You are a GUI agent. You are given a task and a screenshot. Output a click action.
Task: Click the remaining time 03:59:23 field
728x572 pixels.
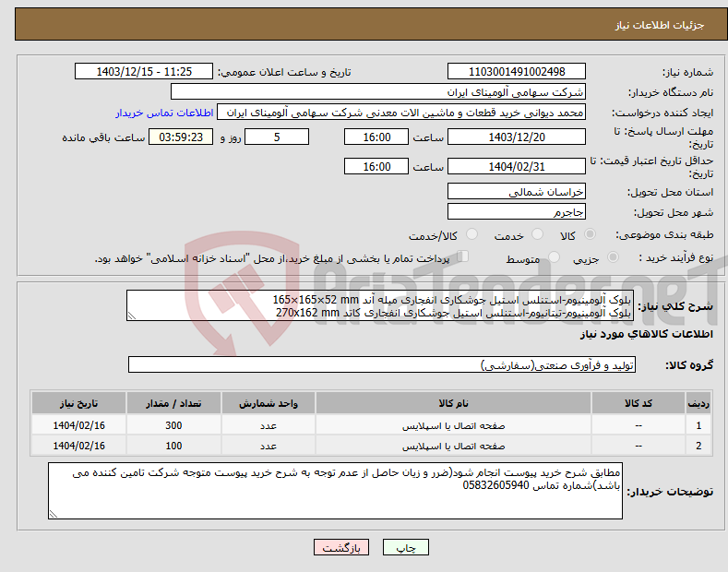coord(181,137)
